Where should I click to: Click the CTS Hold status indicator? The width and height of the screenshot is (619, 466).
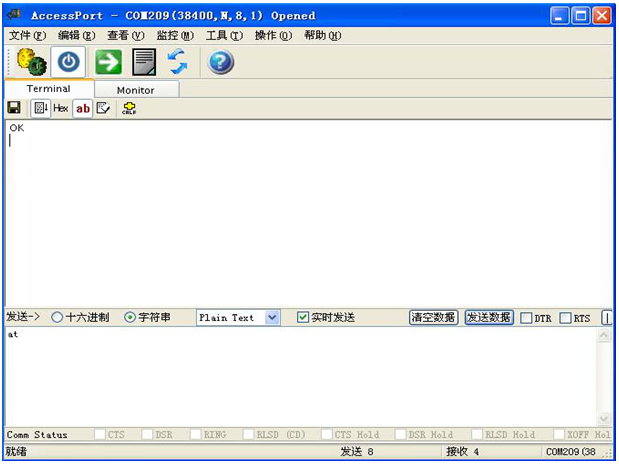point(327,434)
